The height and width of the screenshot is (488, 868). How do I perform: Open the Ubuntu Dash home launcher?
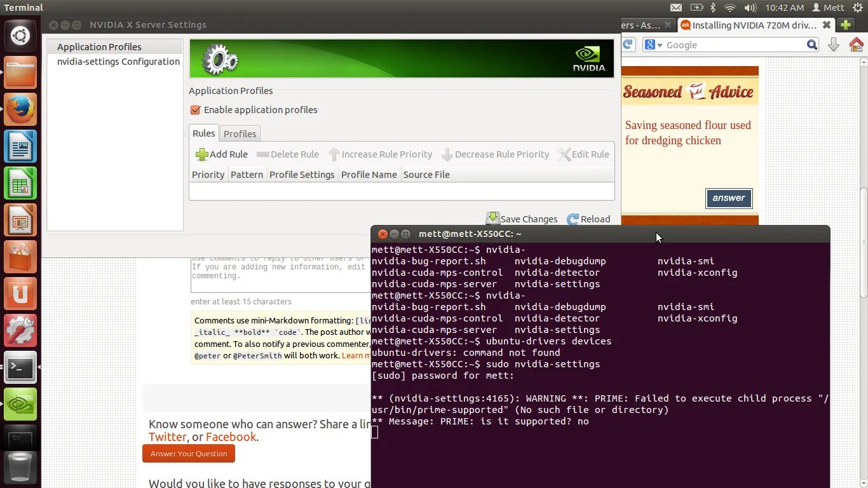tap(20, 36)
